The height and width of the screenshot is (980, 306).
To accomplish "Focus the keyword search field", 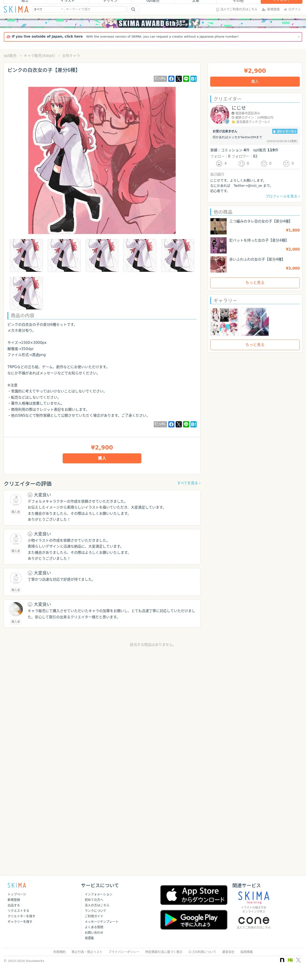I will coord(95,9).
